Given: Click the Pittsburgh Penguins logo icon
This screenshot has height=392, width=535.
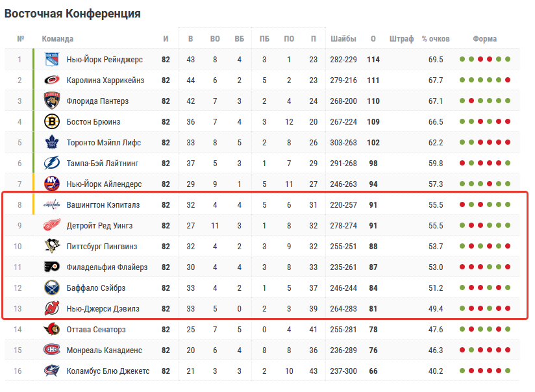Looking at the screenshot, I should (52, 247).
